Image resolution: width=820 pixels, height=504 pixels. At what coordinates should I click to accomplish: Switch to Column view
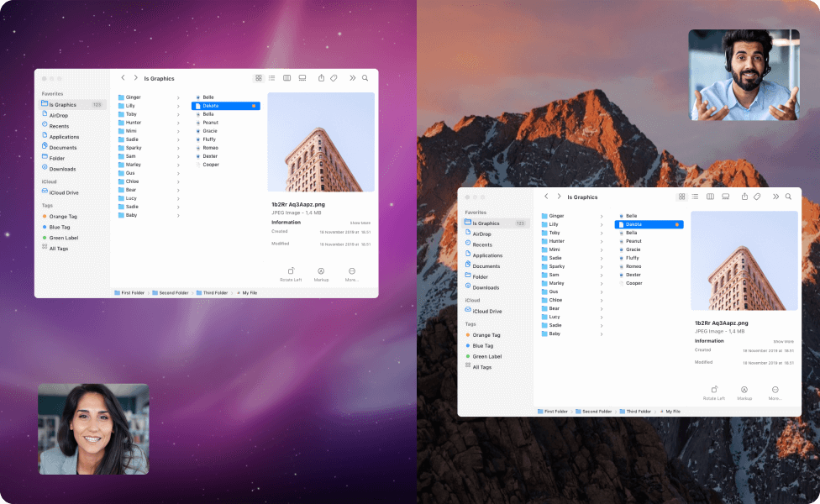[x=286, y=77]
